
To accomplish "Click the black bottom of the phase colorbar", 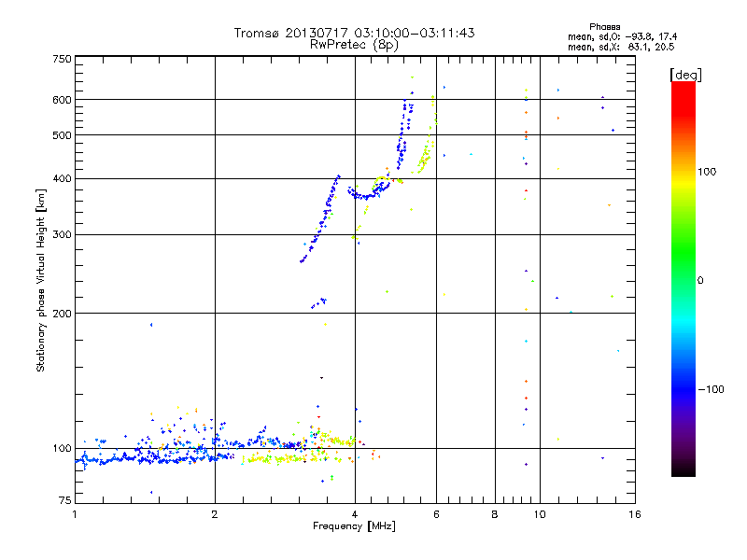I will coord(684,471).
